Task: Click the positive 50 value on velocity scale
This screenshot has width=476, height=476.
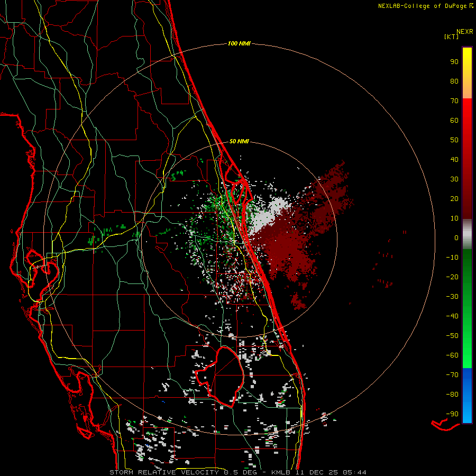Action: pyautogui.click(x=454, y=140)
